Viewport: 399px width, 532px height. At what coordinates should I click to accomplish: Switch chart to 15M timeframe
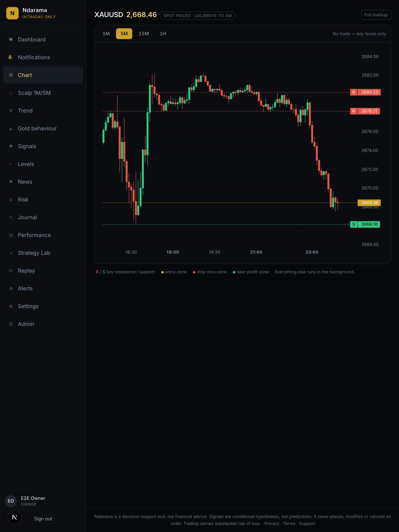pos(144,33)
